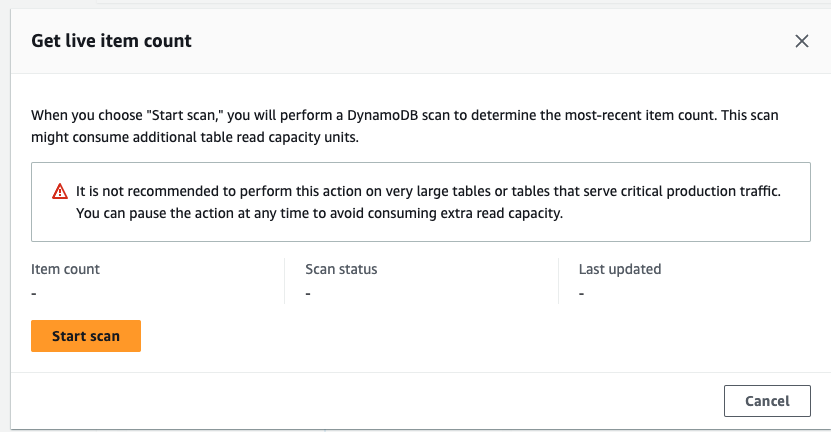The height and width of the screenshot is (432, 831).
Task: Click the dash value under Item count
Action: 34,293
